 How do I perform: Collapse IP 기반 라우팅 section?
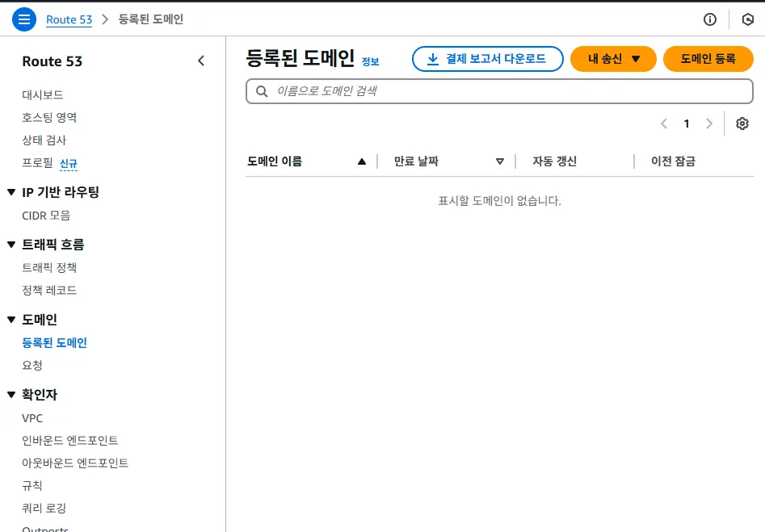pos(11,192)
